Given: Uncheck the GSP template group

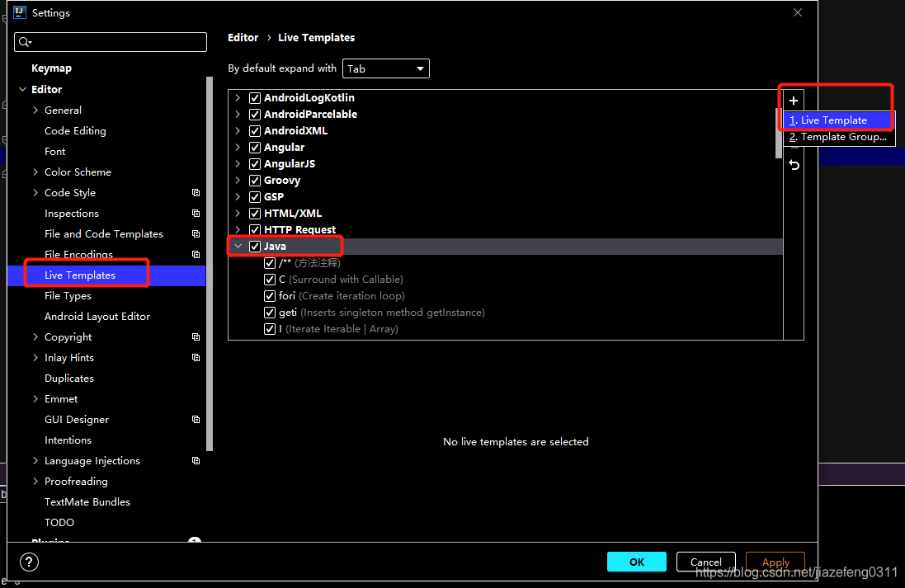Looking at the screenshot, I should click(255, 197).
